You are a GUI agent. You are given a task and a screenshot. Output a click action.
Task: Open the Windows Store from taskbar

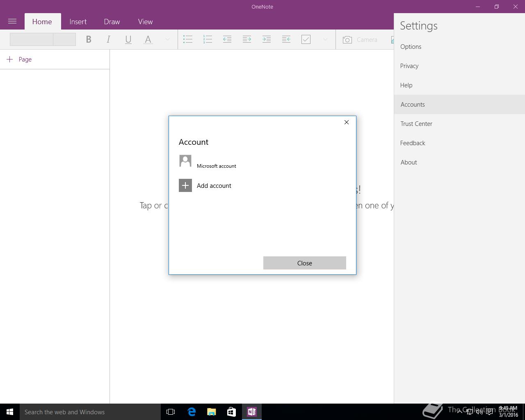point(232,412)
